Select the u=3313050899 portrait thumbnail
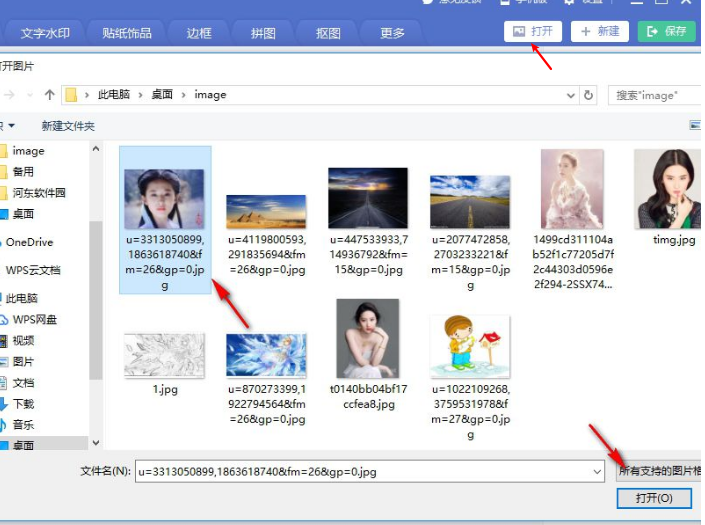The image size is (705, 525). 165,200
